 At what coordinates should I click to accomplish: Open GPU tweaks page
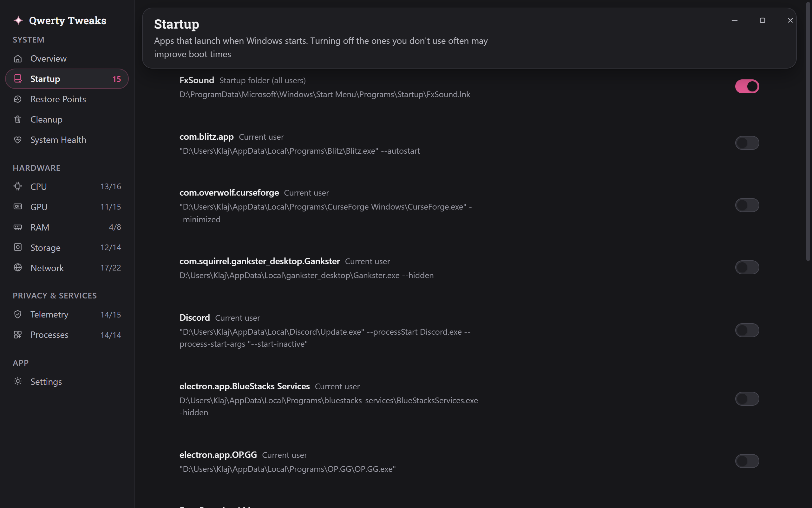pyautogui.click(x=67, y=207)
